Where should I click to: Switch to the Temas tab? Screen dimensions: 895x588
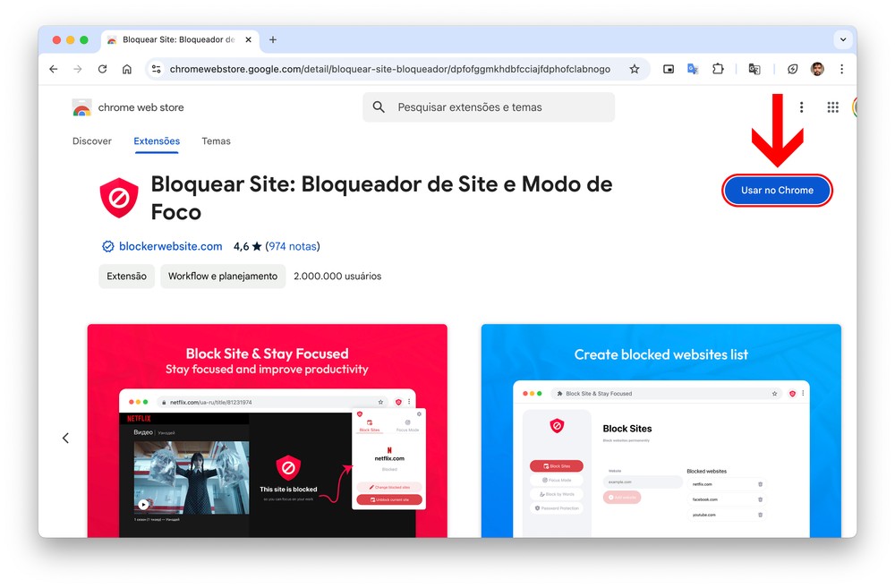pyautogui.click(x=216, y=141)
